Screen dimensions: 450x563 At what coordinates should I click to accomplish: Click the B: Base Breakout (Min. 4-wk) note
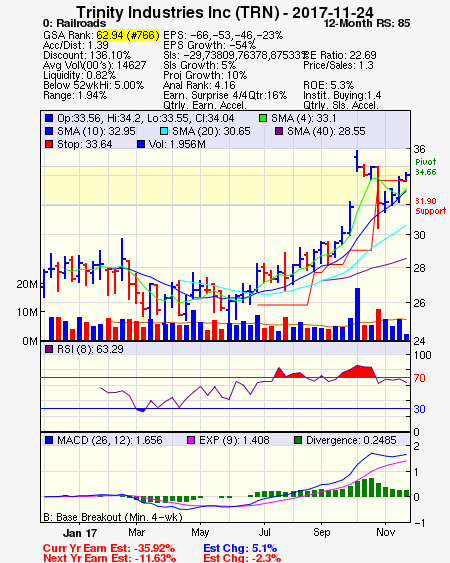coord(113,517)
